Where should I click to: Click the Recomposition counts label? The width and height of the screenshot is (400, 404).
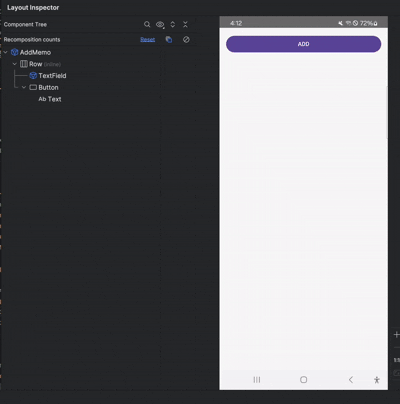pos(32,40)
